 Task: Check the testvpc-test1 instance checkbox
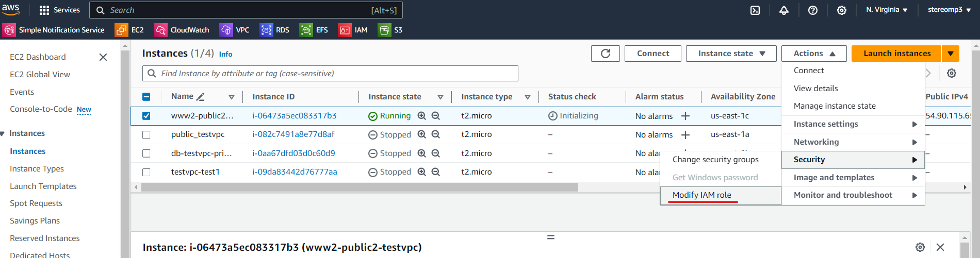coord(146,172)
